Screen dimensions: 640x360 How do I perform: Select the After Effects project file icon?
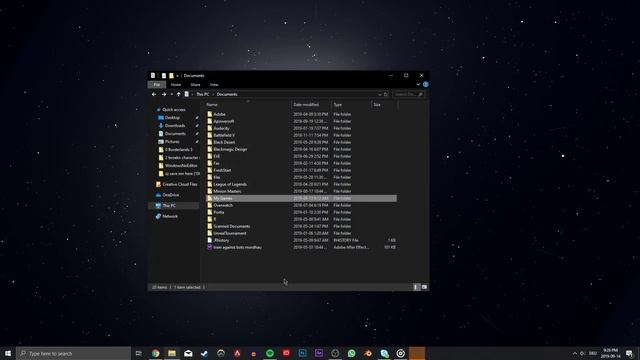pyautogui.click(x=209, y=247)
